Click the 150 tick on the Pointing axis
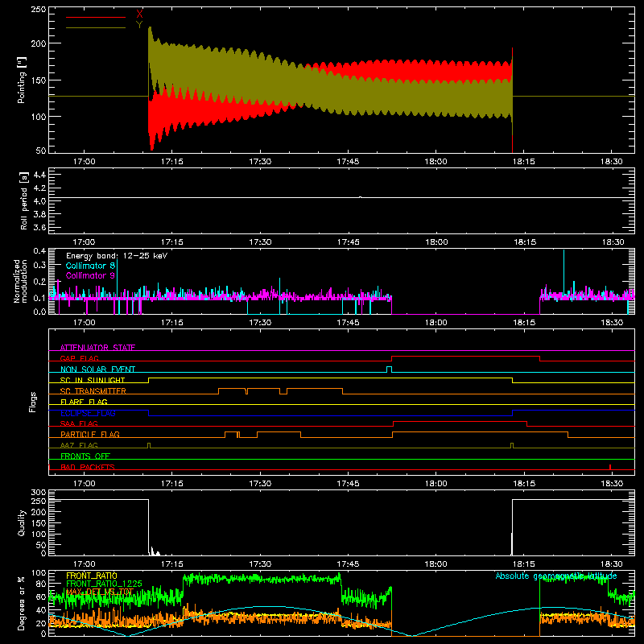This screenshot has width=644, height=644. pos(38,80)
